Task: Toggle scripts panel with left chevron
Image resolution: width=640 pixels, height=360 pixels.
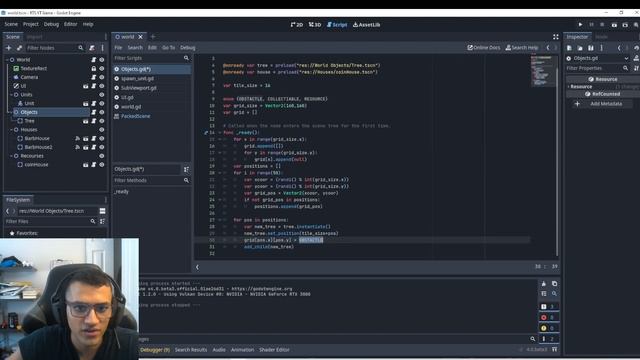Action: 197,267
